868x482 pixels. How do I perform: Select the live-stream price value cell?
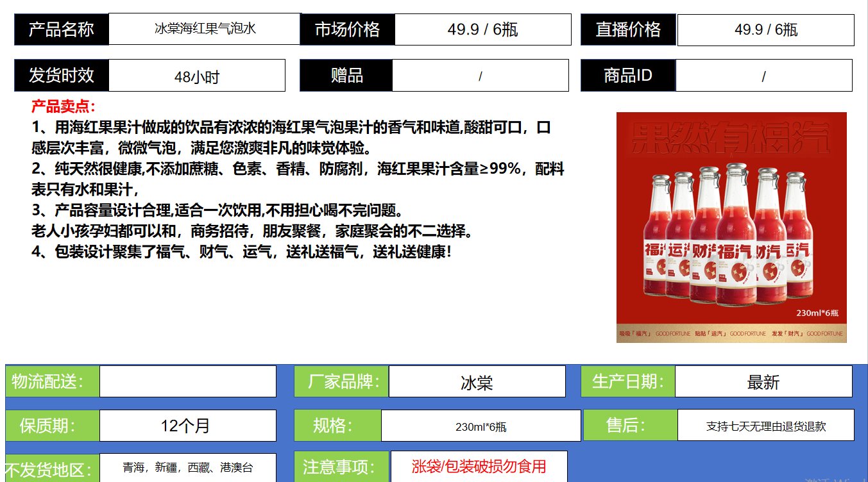coord(765,29)
